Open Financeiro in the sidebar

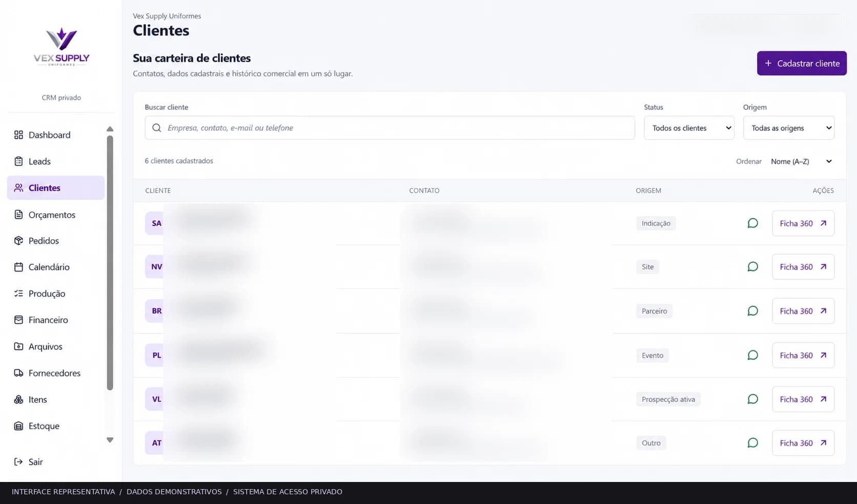pyautogui.click(x=56, y=320)
